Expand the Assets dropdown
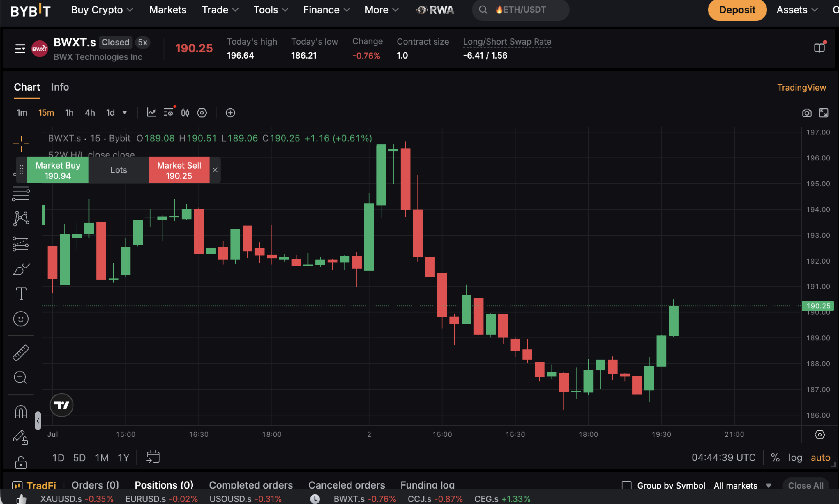The height and width of the screenshot is (504, 839). (x=797, y=10)
